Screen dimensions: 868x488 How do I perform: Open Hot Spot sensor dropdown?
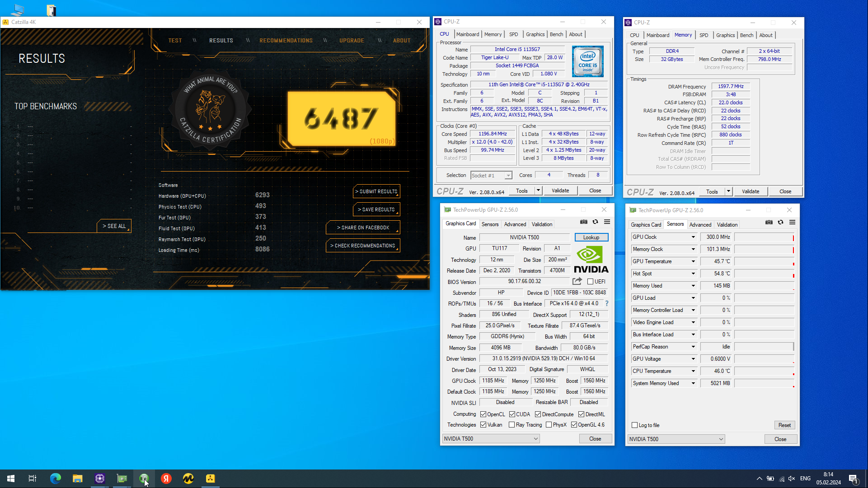693,274
